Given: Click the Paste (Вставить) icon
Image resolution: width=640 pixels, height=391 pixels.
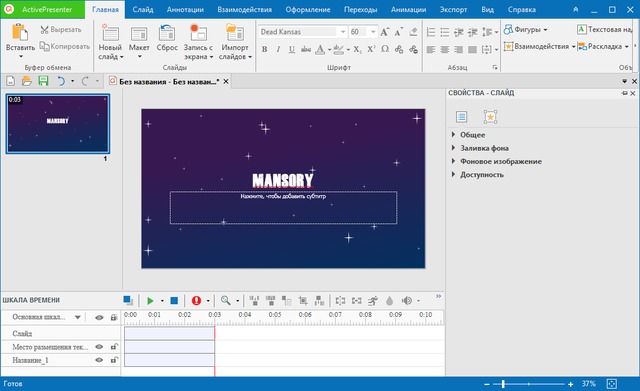Looking at the screenshot, I should [x=20, y=32].
